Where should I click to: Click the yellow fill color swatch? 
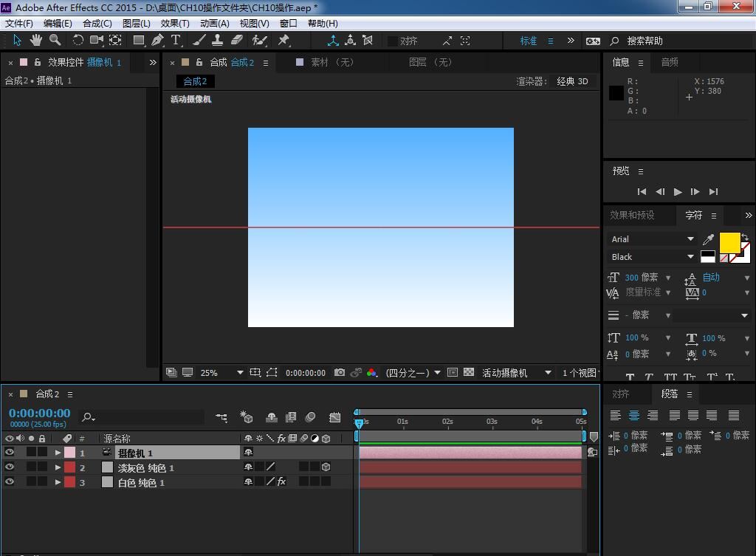coord(729,243)
